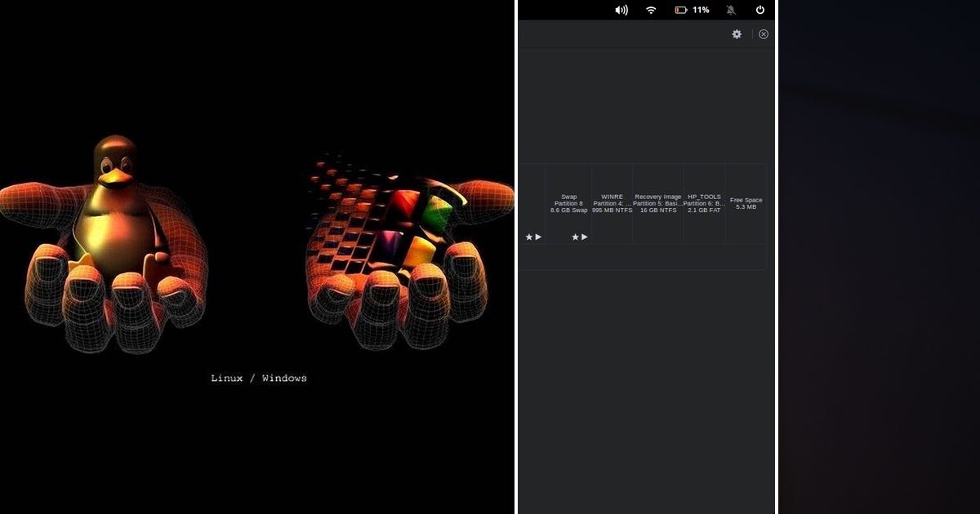This screenshot has height=514, width=980.
Task: Click the star icon on the leftmost partition entry
Action: coord(528,237)
